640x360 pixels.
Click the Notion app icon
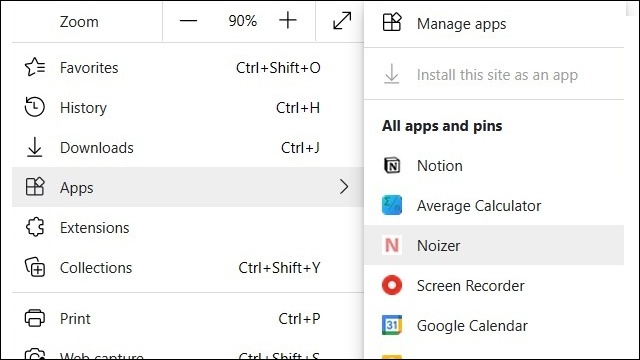coord(392,166)
